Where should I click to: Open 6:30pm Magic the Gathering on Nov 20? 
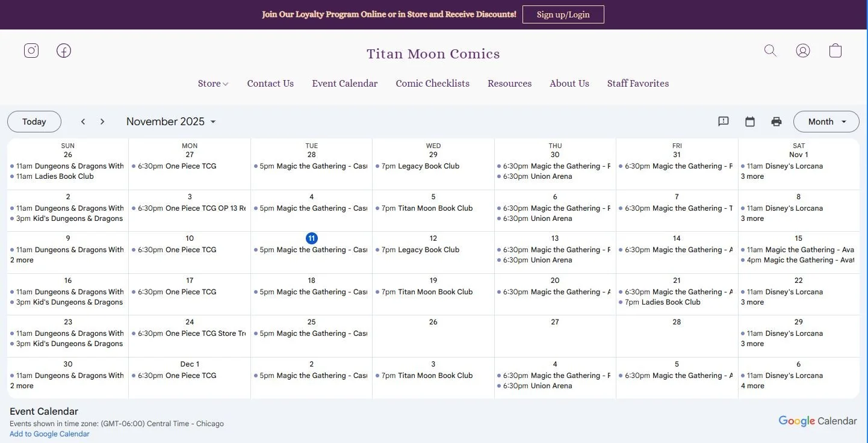tap(555, 292)
